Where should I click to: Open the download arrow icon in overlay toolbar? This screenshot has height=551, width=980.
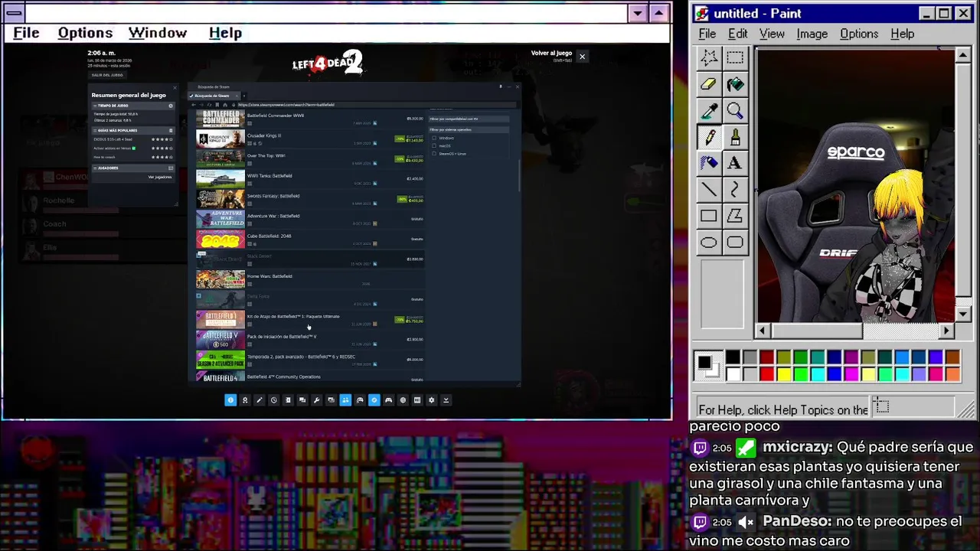tap(446, 400)
